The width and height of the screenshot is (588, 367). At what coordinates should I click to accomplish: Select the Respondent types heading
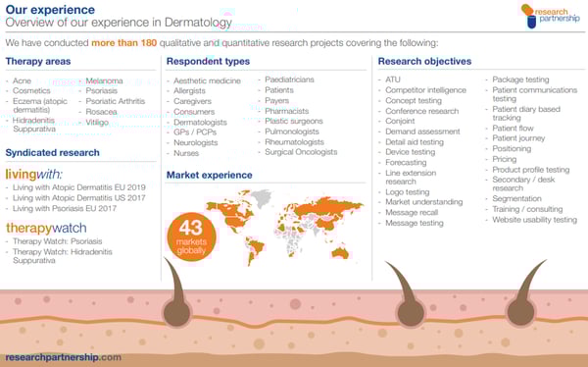pos(208,61)
